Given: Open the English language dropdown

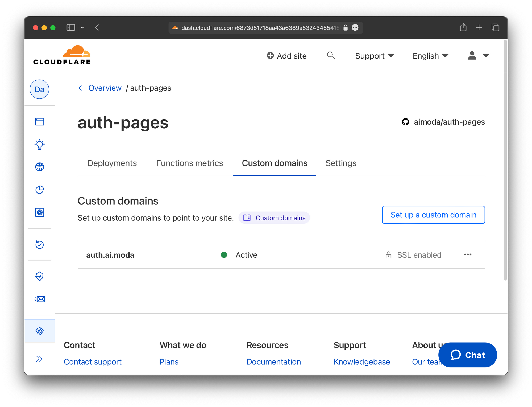Looking at the screenshot, I should [x=430, y=56].
